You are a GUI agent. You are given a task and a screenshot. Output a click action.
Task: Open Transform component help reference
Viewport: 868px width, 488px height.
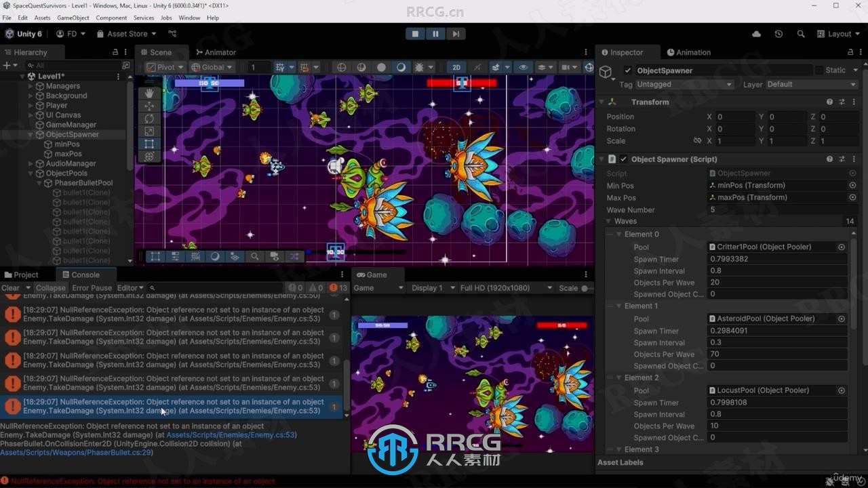point(829,102)
